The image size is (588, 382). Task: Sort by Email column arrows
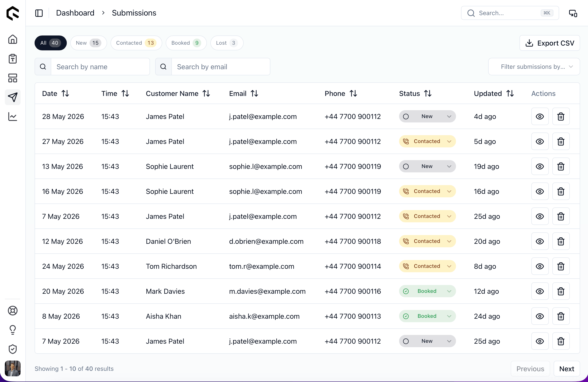(254, 94)
